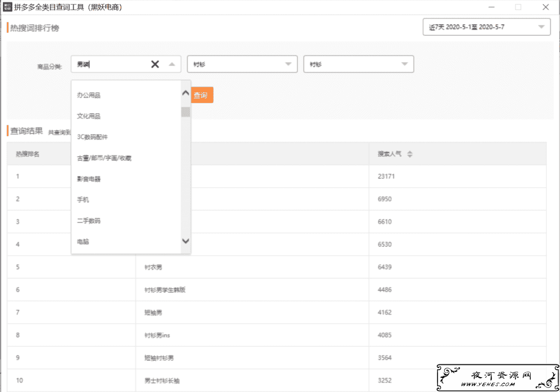Maximize the query tool window
560x392 pixels.
[518, 7]
